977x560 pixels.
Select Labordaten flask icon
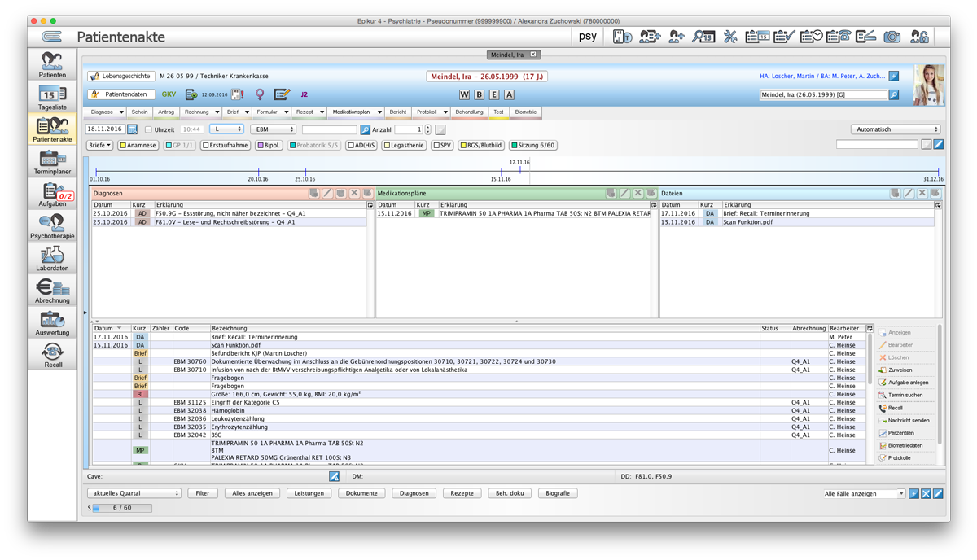[52, 259]
